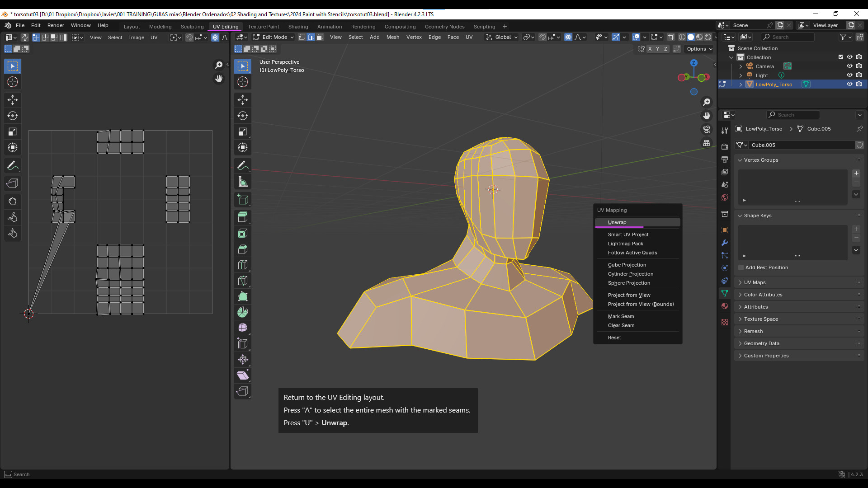868x488 pixels.
Task: Switch to the Texture Paint workspace tab
Action: click(x=263, y=27)
